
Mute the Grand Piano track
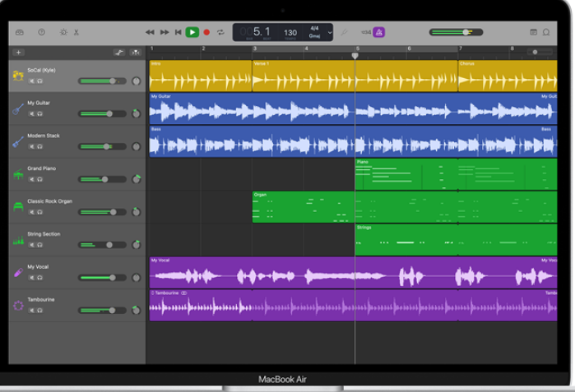coord(32,179)
